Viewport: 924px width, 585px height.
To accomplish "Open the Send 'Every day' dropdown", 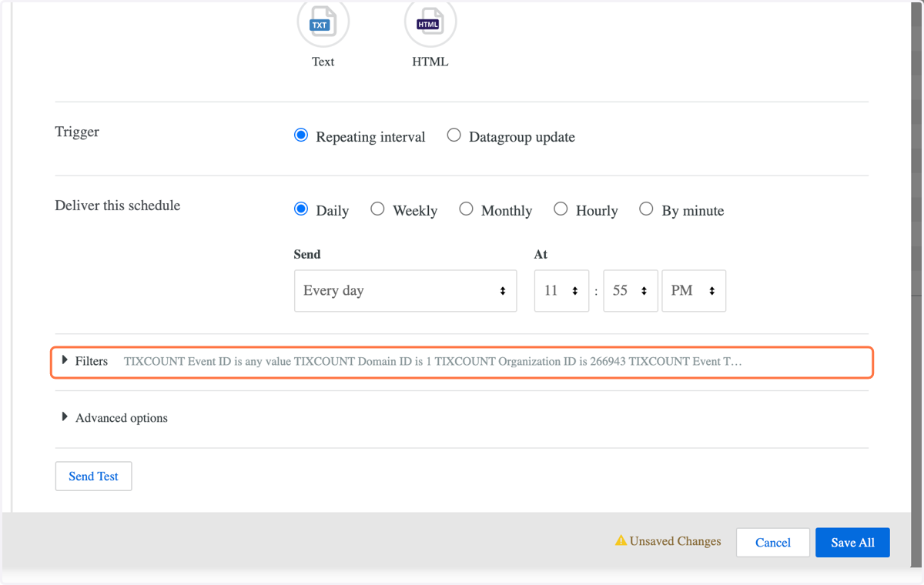I will click(405, 291).
